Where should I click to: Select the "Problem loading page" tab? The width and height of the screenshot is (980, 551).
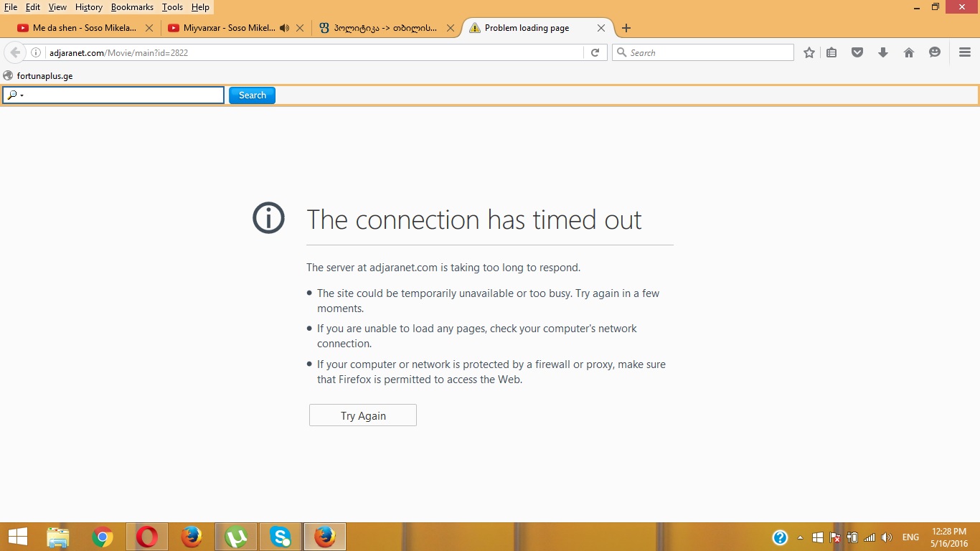[537, 28]
